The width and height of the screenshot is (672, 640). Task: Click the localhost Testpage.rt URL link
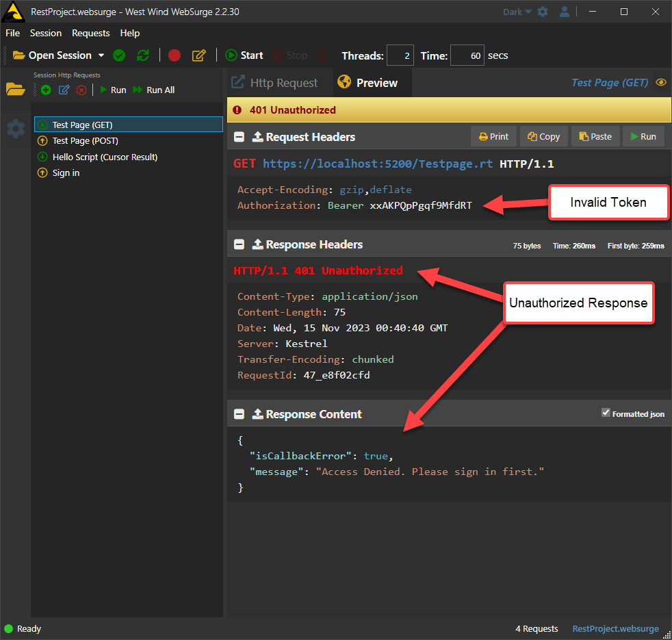378,164
